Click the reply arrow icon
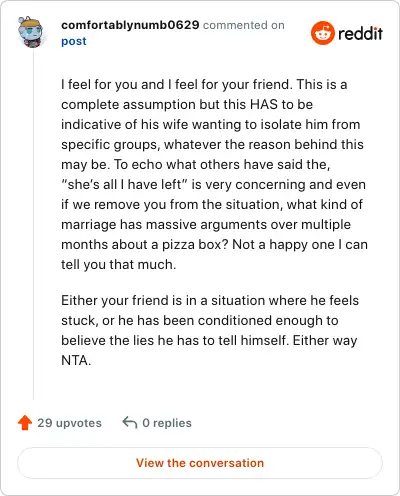Image resolution: width=400 pixels, height=496 pixels. [x=130, y=423]
